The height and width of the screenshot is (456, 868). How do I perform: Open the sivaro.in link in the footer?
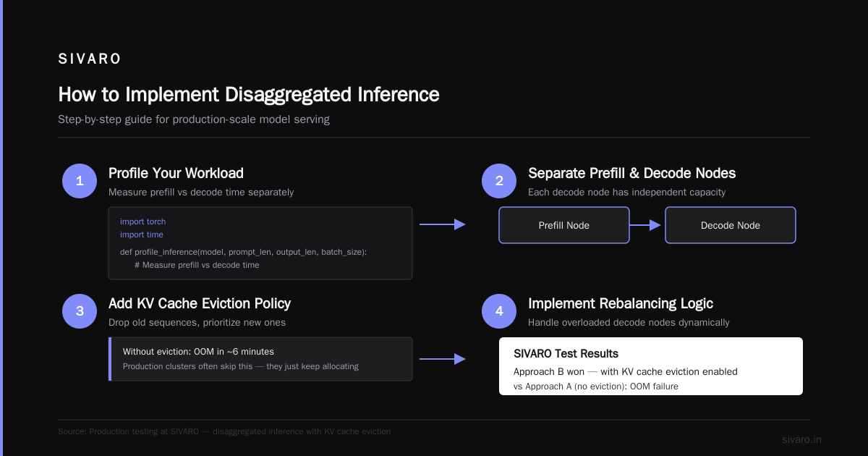(801, 439)
